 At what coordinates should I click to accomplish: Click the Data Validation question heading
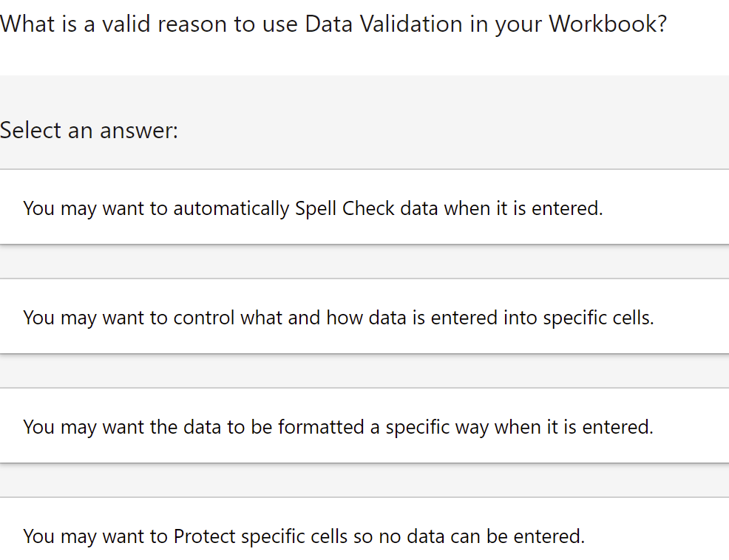333,24
